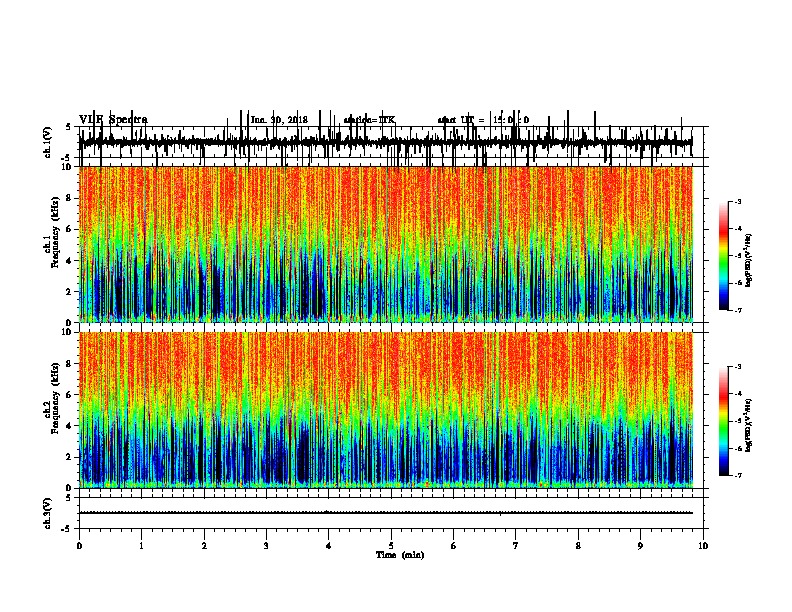Click the ch.2 spectrogram color scale bar

723,421
